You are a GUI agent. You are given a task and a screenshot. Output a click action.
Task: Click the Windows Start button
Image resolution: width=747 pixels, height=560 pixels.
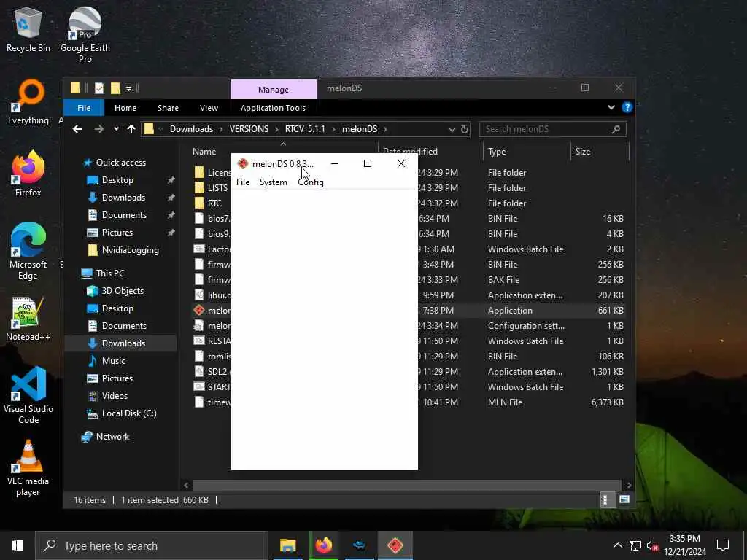click(x=18, y=545)
